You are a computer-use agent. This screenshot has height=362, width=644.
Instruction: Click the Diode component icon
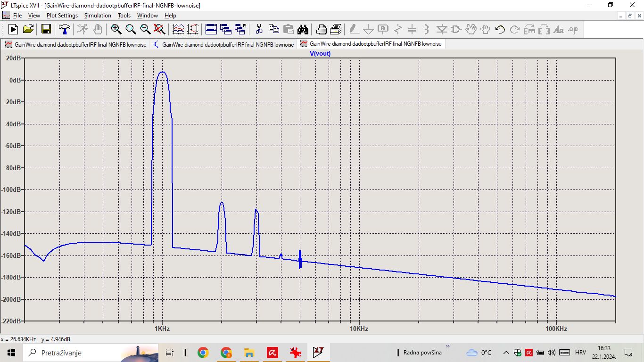[441, 29]
